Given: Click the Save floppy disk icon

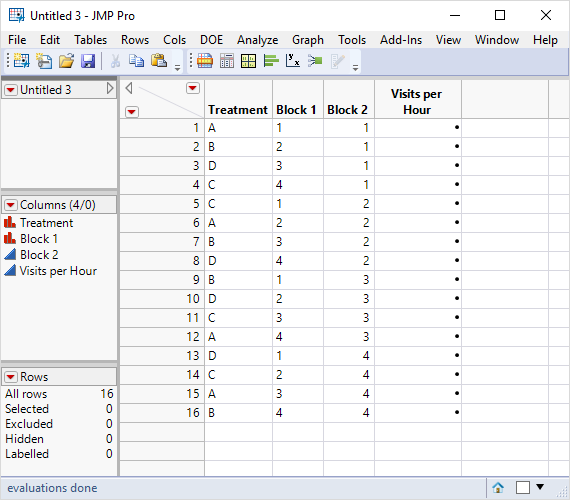Looking at the screenshot, I should click(x=88, y=61).
